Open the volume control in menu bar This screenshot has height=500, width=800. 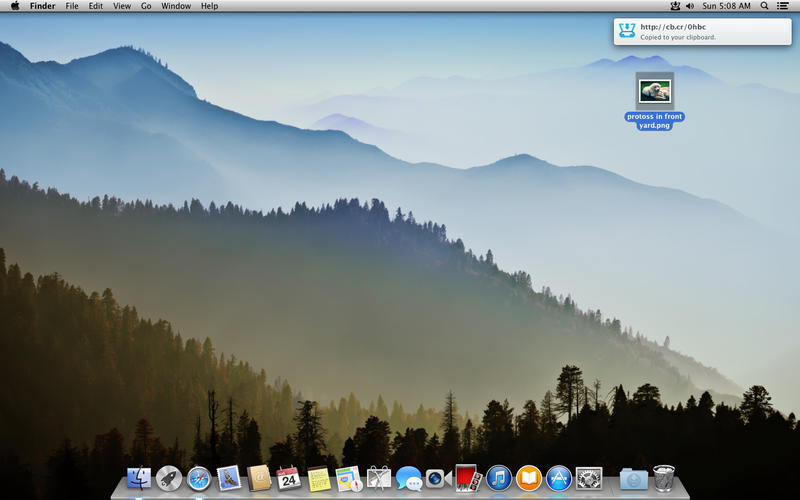click(690, 6)
